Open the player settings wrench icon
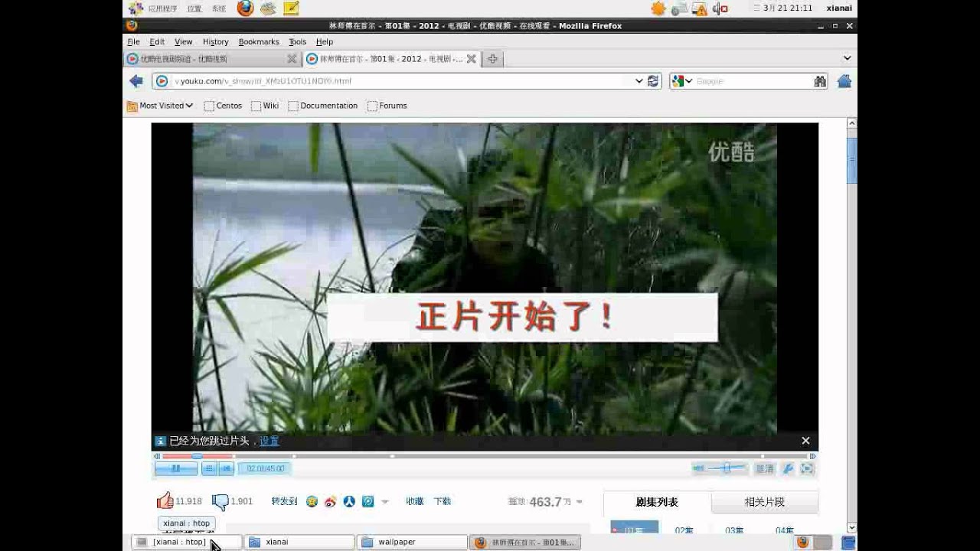 click(787, 468)
